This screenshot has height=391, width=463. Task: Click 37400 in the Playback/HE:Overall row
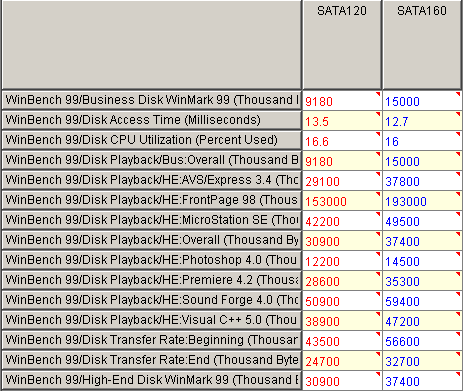point(422,240)
